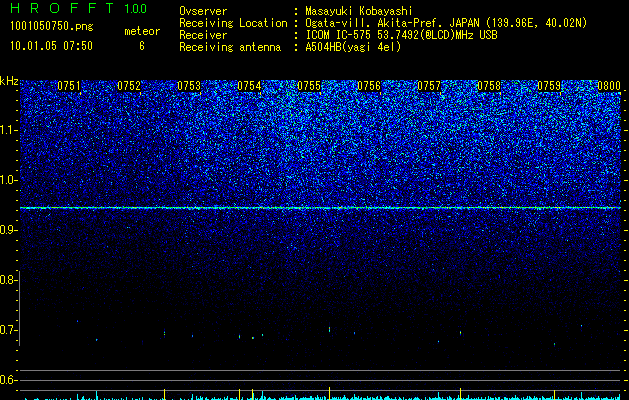Image resolution: width=629 pixels, height=400 pixels.
Task: Click the 'meteor' count label
Action: 142,31
